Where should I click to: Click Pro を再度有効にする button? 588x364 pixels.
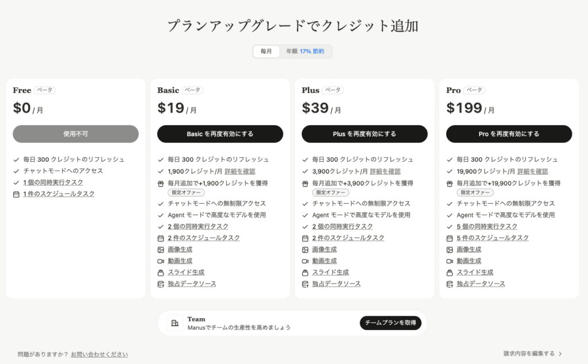point(509,134)
